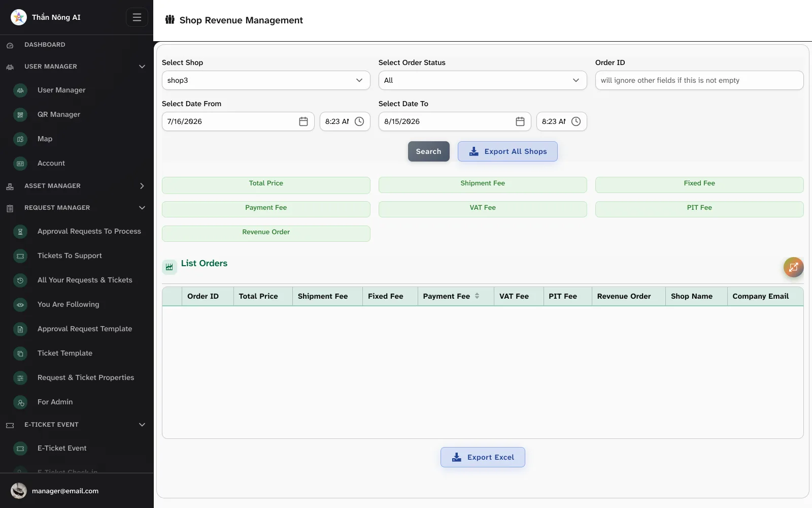Sort the table by Payment Fee arrows
The image size is (812, 508).
477,296
